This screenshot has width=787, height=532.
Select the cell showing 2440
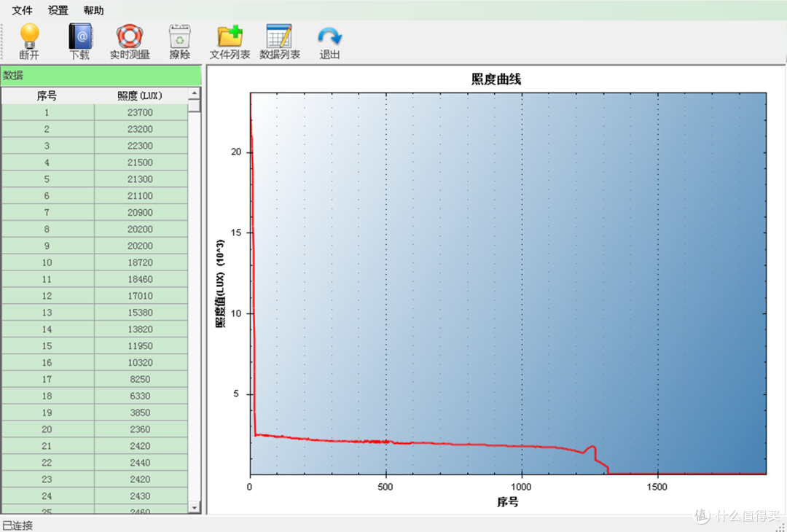coord(141,462)
